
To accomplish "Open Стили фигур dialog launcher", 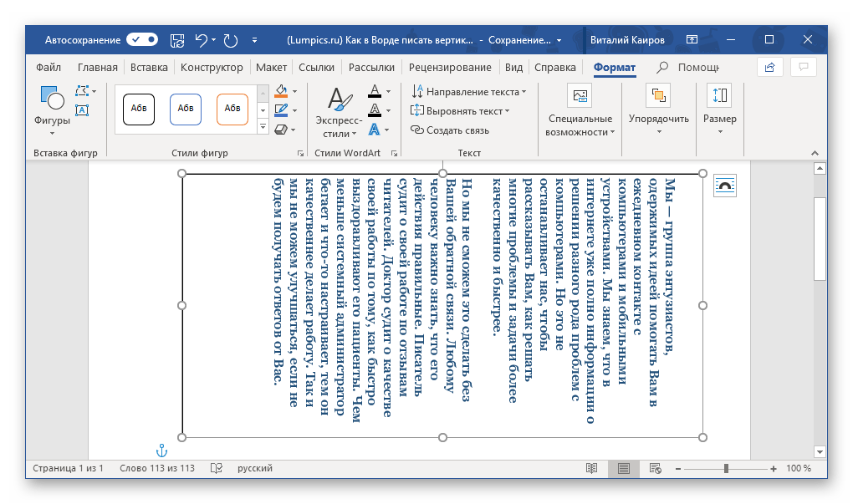I will pos(300,154).
